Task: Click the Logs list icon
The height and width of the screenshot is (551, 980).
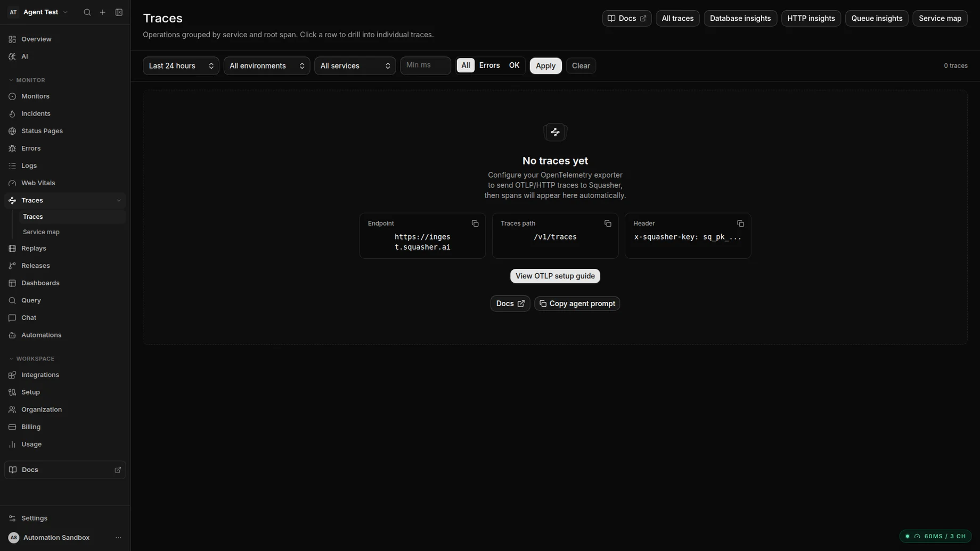Action: 12,166
